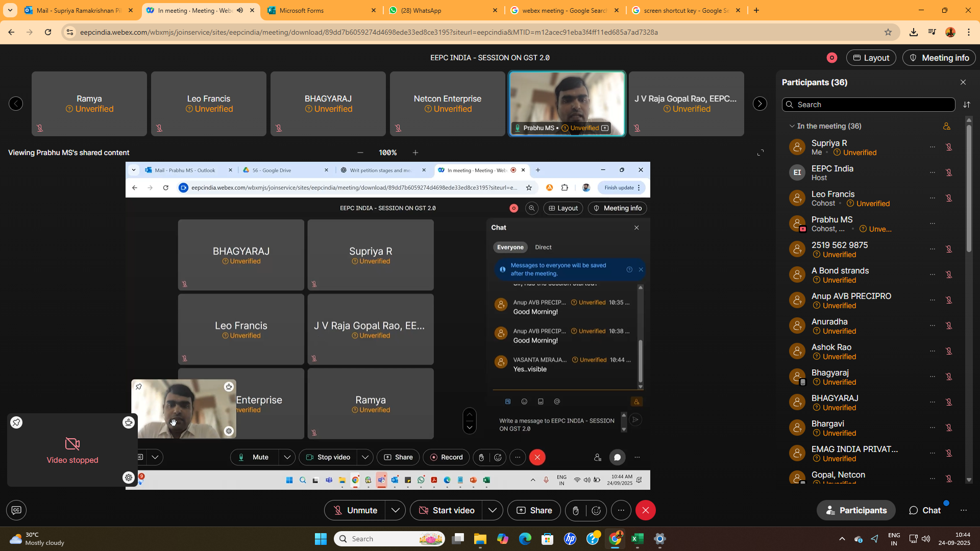Open the Layout button
The width and height of the screenshot is (980, 551).
871,58
